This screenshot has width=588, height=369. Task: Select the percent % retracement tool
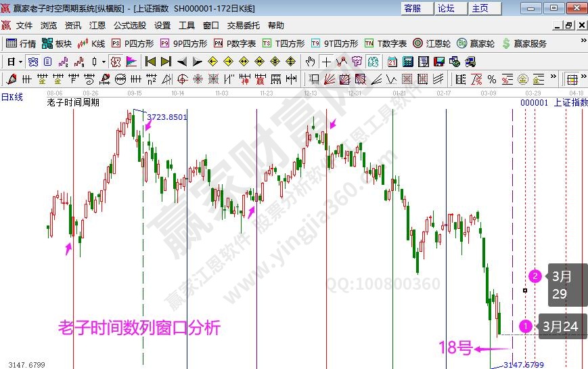pyautogui.click(x=492, y=79)
